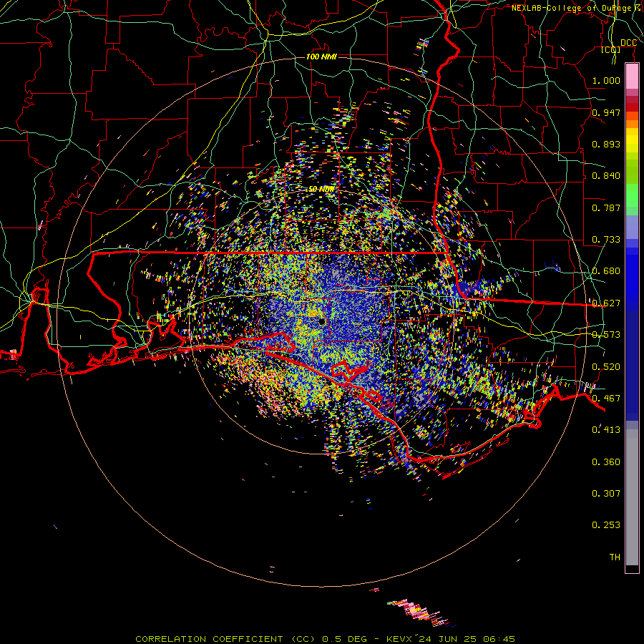Viewport: 644px width, 644px height.
Task: Click the 06:45 timestamp in the caption
Action: (497, 639)
